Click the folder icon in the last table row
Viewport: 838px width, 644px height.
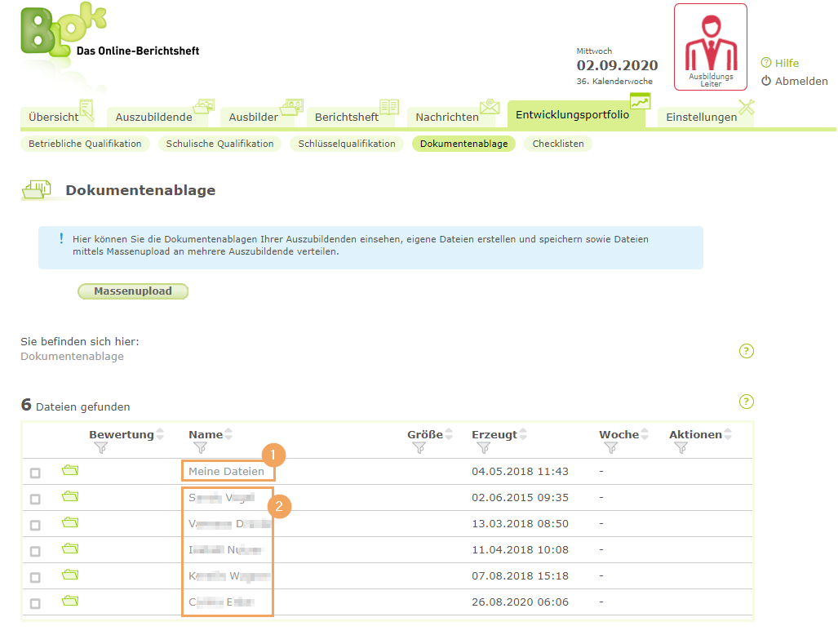pyautogui.click(x=70, y=601)
